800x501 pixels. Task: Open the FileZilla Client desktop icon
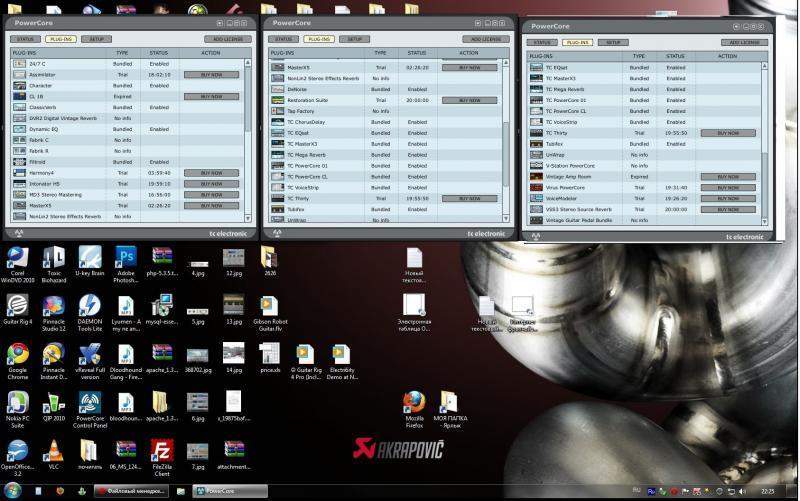pos(162,451)
